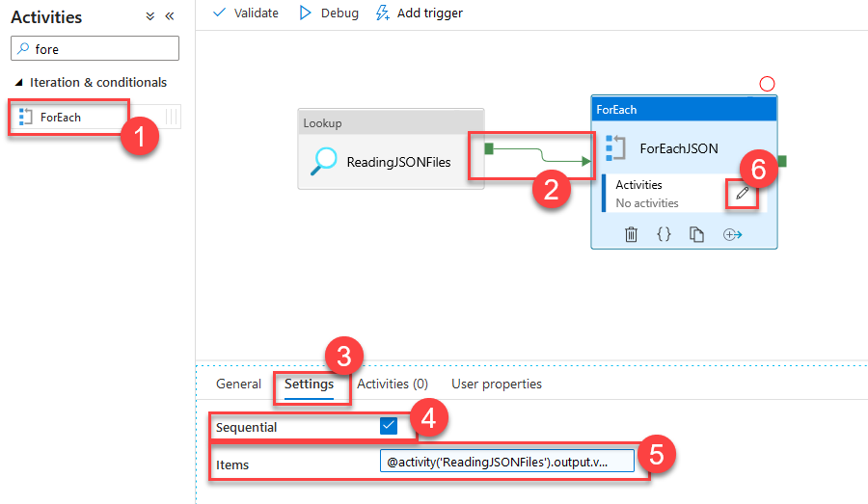The image size is (868, 504).
Task: Switch to User properties tab
Action: [x=497, y=384]
